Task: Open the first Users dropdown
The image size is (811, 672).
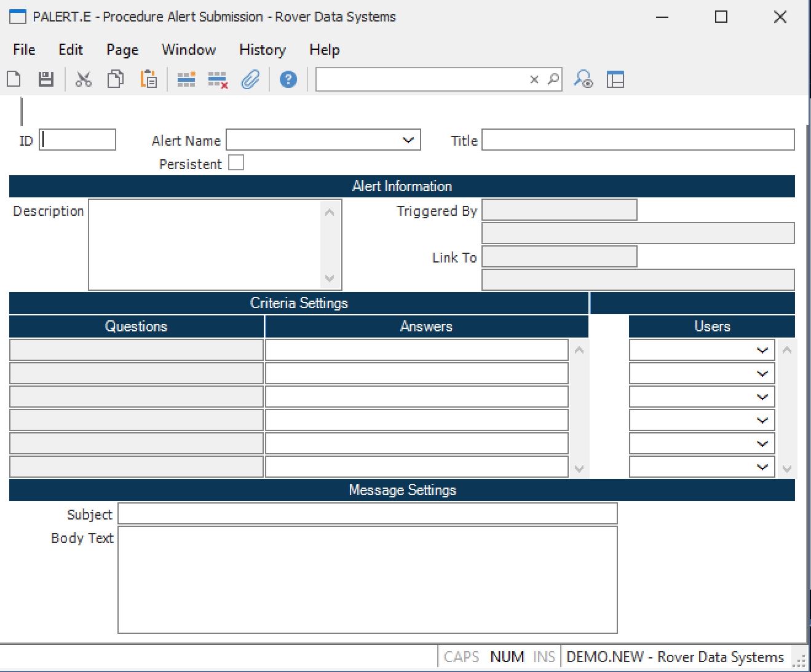Action: pyautogui.click(x=762, y=350)
